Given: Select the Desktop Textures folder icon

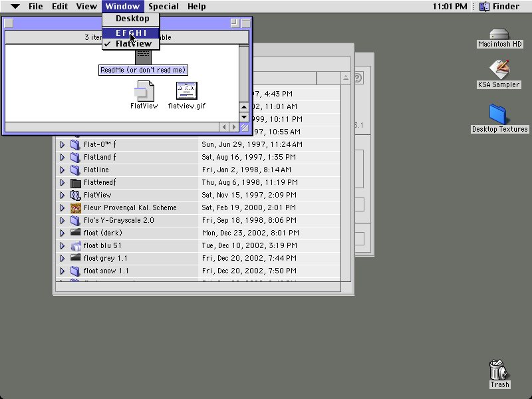Looking at the screenshot, I should coord(497,114).
